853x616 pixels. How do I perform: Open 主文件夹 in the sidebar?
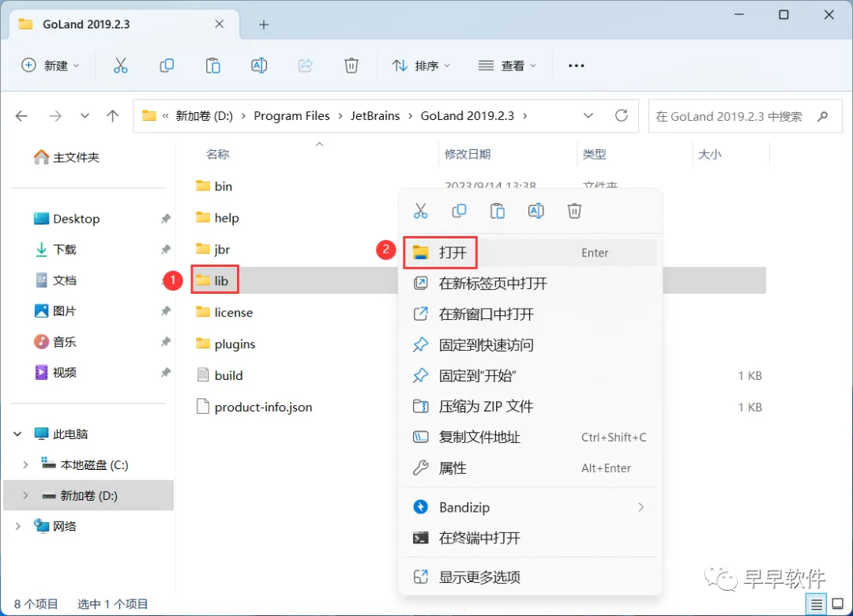(x=66, y=157)
